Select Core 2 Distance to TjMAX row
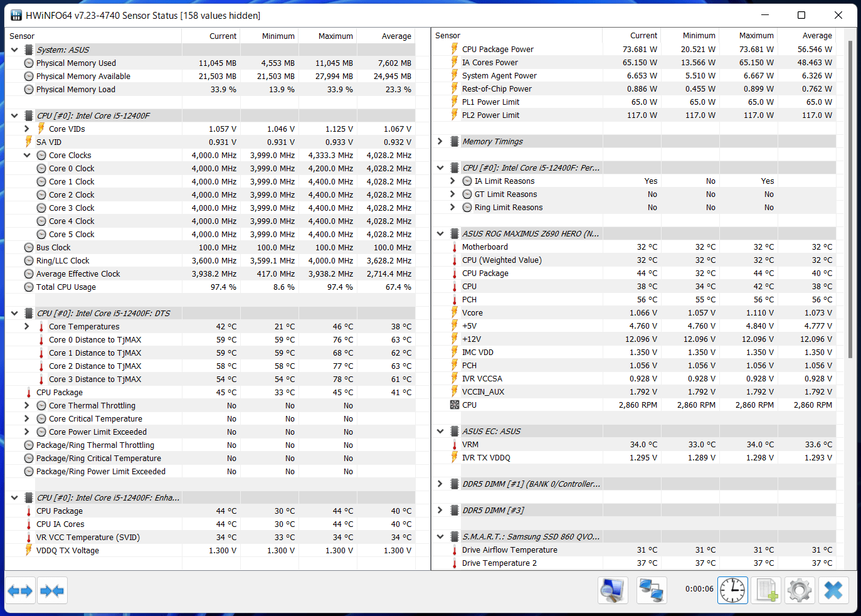 (x=210, y=366)
